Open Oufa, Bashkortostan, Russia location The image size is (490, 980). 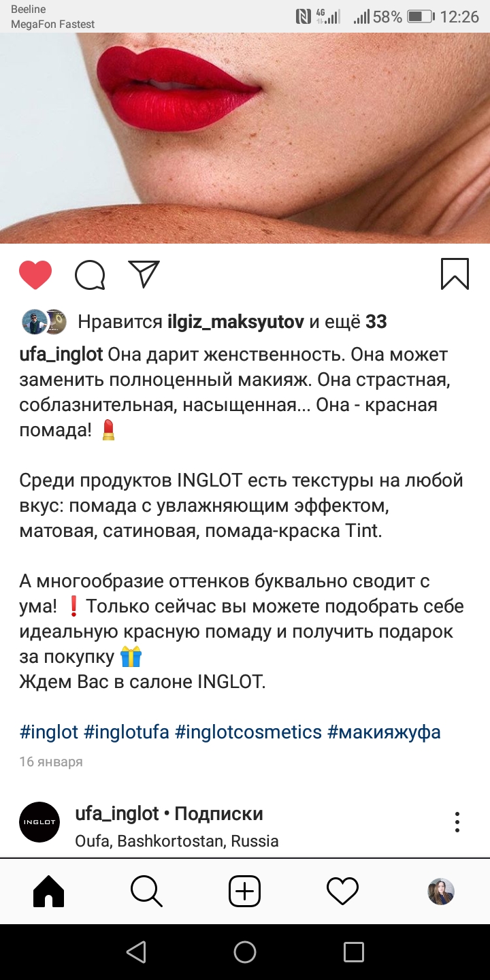click(x=177, y=841)
